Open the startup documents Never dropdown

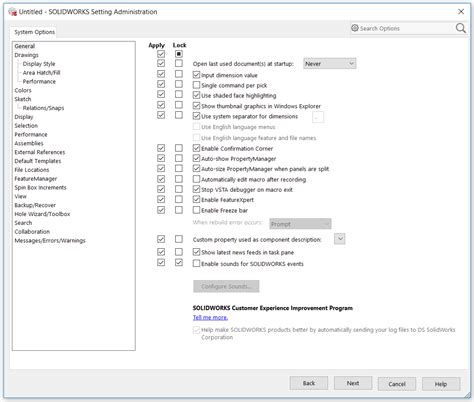[330, 63]
